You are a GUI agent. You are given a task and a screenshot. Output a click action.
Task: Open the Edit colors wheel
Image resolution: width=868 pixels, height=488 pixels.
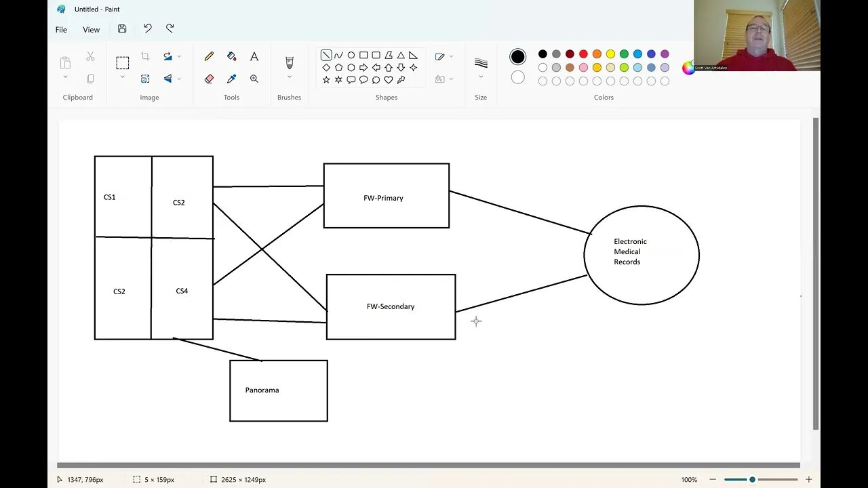point(688,67)
